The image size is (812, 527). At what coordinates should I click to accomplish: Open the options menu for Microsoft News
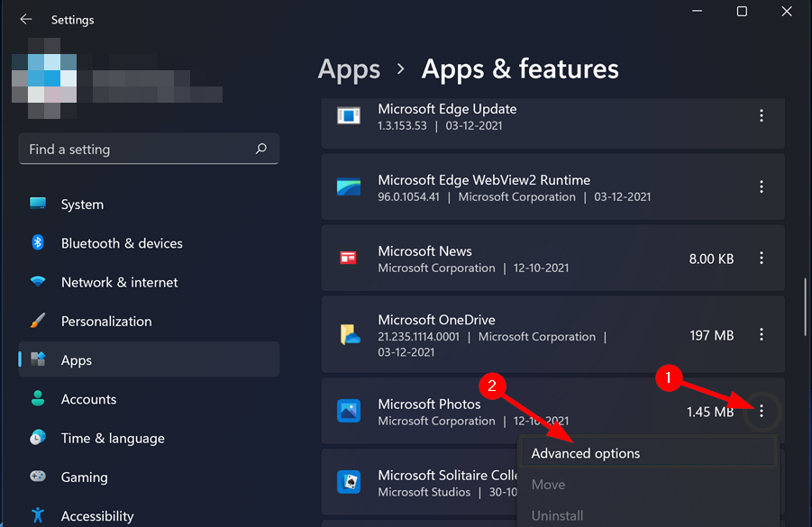pyautogui.click(x=762, y=259)
